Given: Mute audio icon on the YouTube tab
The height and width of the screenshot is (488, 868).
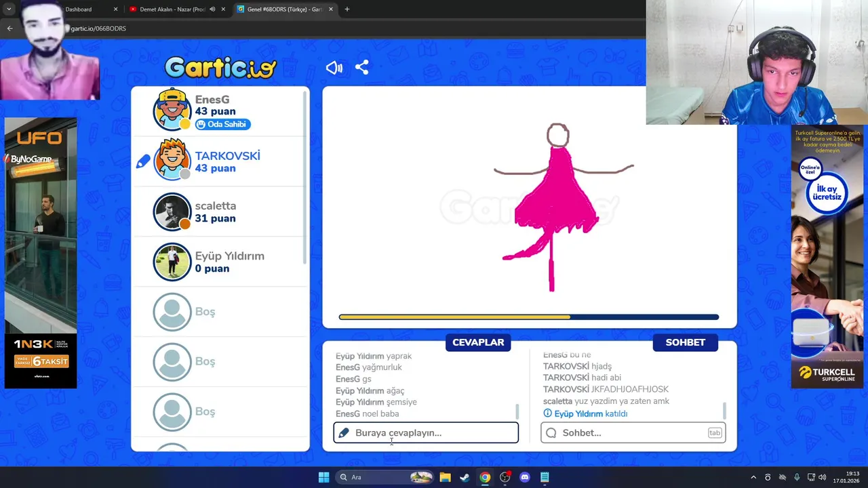Looking at the screenshot, I should pyautogui.click(x=212, y=9).
